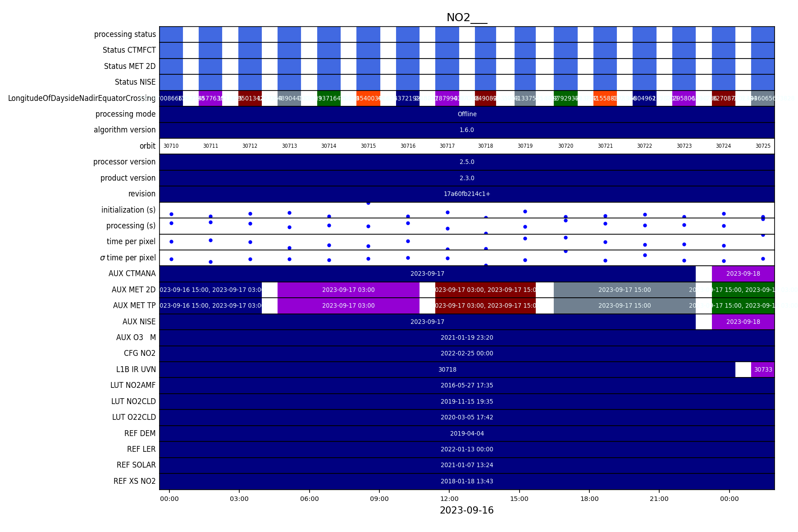
Task: Select orbit number 30710 label
Action: pos(171,146)
